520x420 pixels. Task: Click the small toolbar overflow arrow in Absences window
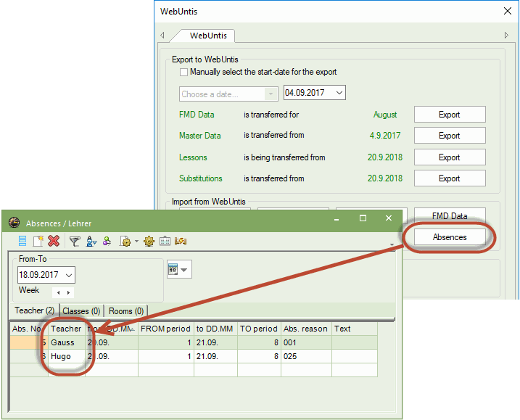(x=392, y=245)
